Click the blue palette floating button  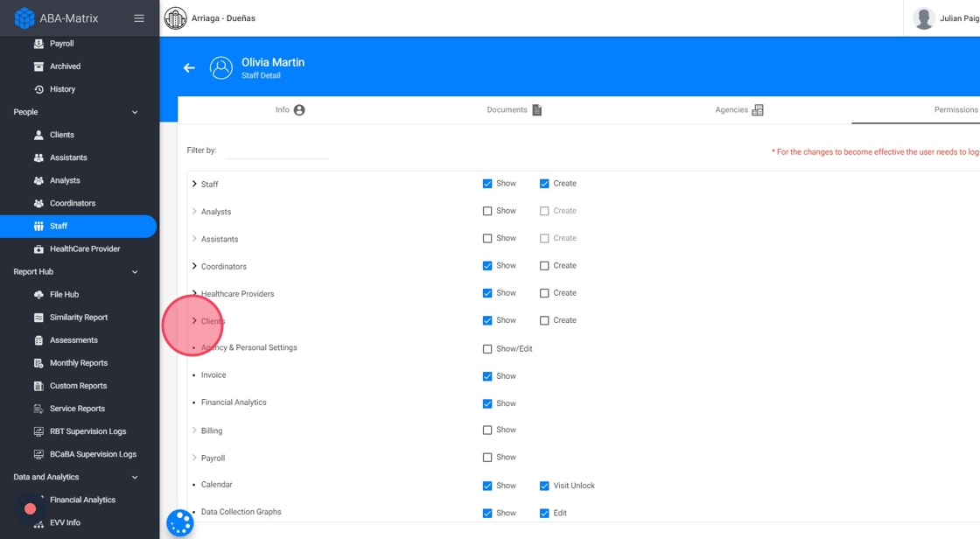coord(180,522)
